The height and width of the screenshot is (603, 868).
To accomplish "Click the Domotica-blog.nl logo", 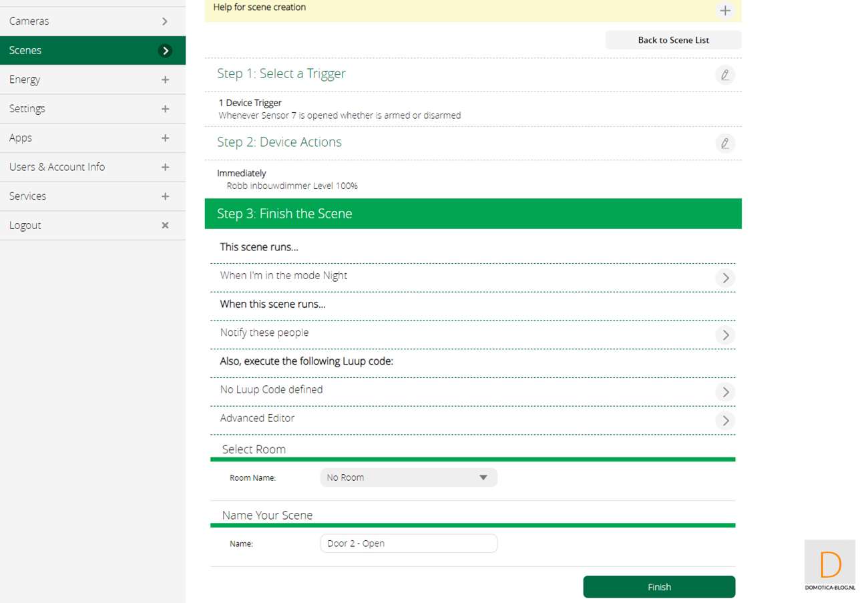I will click(x=830, y=566).
